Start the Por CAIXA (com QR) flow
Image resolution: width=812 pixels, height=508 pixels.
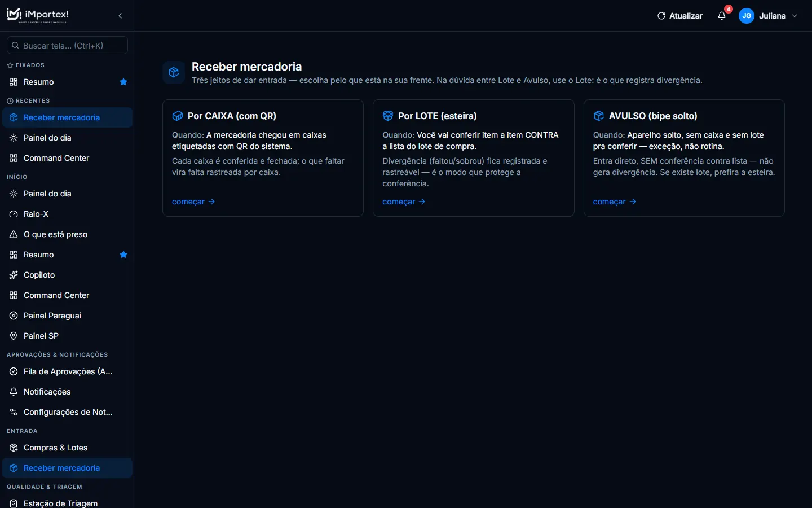coord(193,202)
